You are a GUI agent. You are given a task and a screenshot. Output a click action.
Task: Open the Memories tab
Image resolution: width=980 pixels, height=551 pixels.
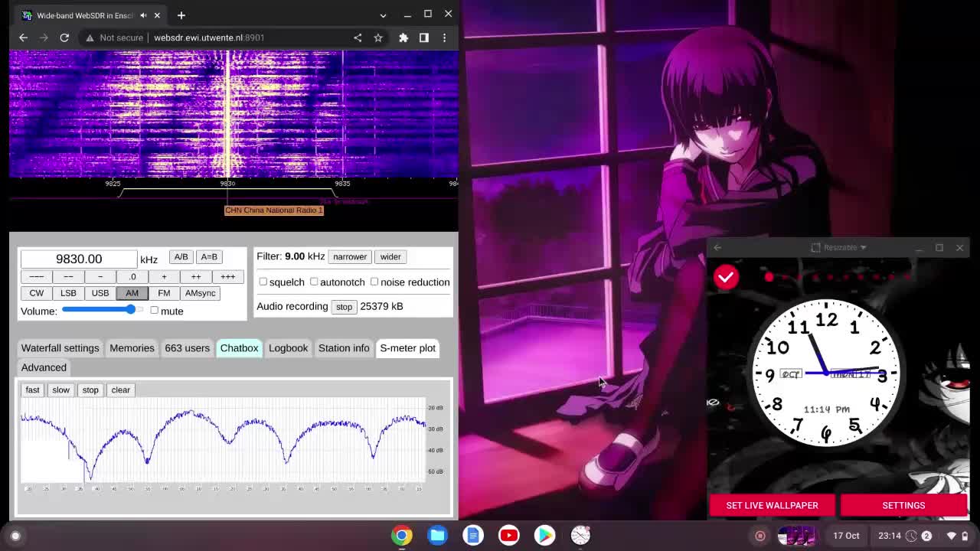[132, 348]
